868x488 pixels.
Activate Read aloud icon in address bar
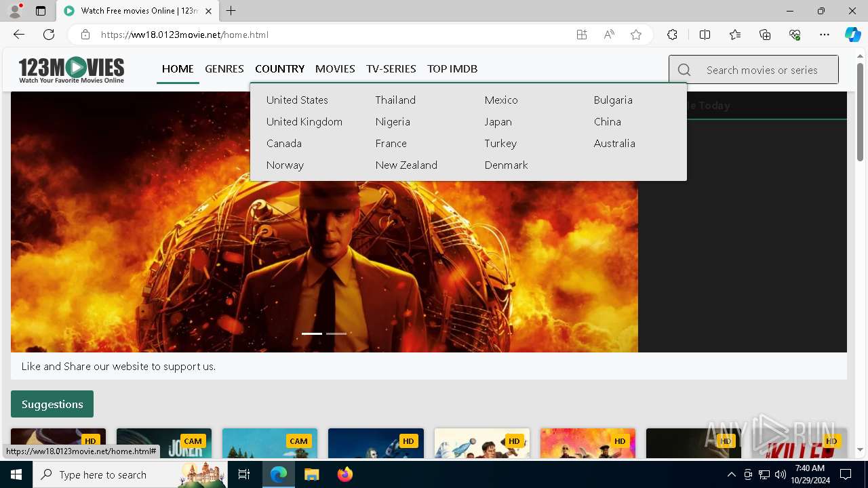point(609,35)
